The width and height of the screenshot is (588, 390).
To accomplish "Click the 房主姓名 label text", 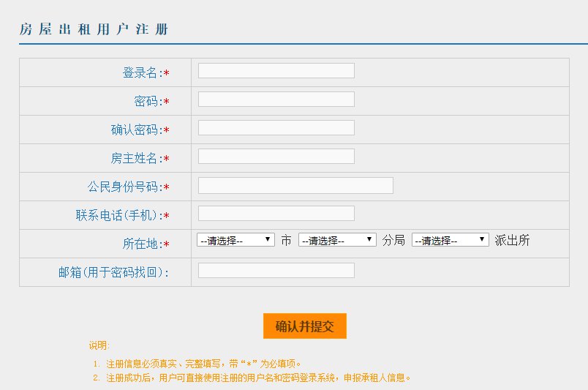I will [x=135, y=158].
